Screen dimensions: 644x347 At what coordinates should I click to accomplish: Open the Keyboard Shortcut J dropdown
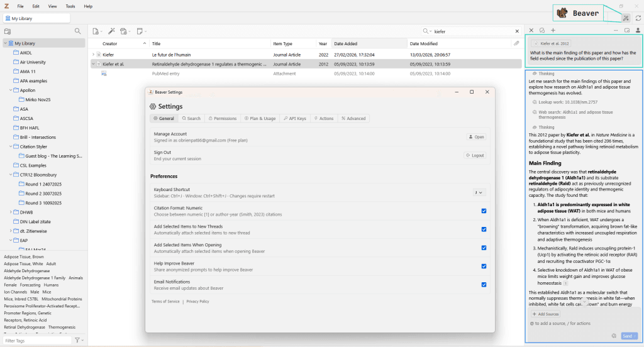tap(479, 192)
